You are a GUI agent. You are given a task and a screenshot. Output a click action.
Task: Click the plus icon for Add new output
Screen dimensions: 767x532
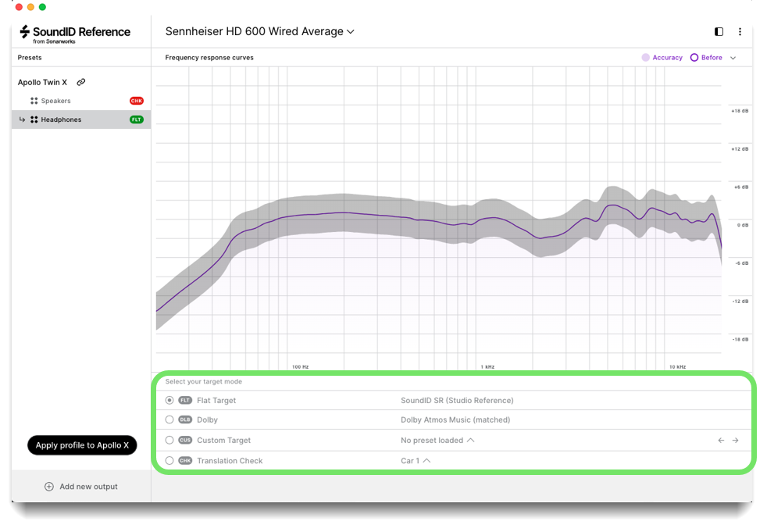[x=49, y=487]
